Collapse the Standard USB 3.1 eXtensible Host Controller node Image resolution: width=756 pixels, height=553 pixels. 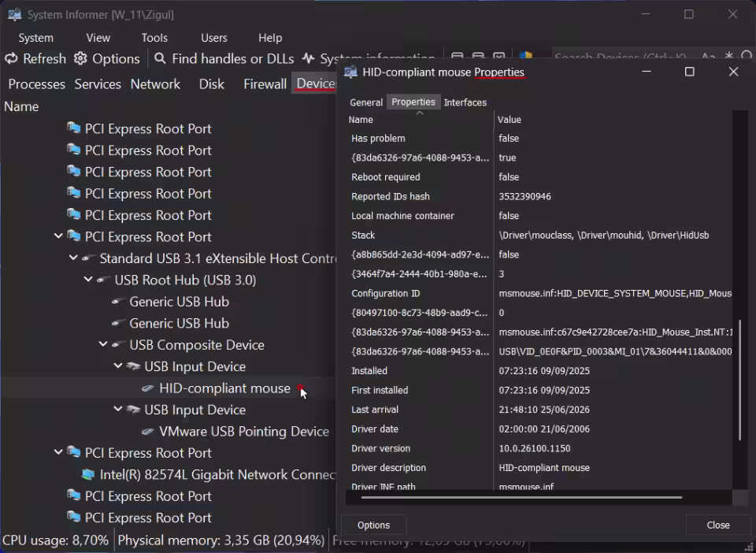point(73,258)
